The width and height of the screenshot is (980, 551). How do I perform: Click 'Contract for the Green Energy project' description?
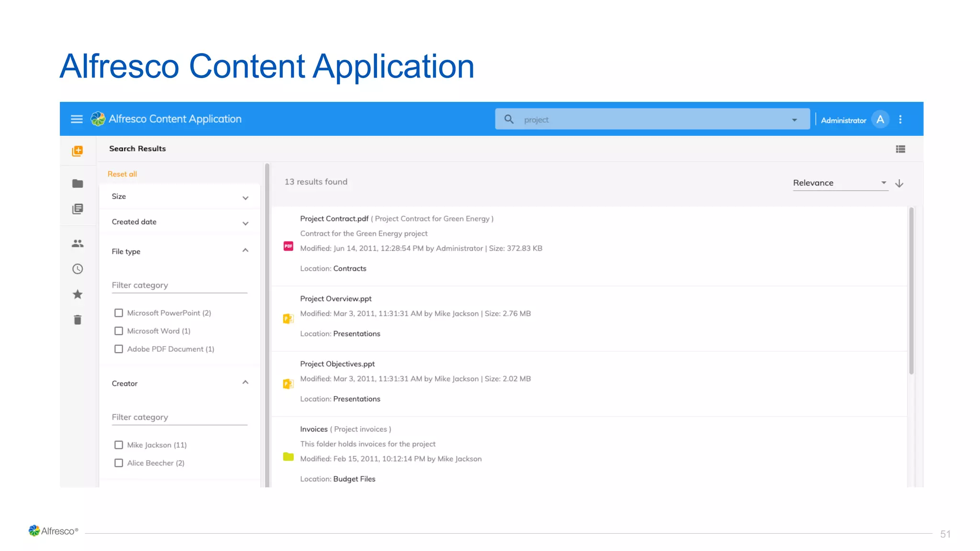[364, 233]
